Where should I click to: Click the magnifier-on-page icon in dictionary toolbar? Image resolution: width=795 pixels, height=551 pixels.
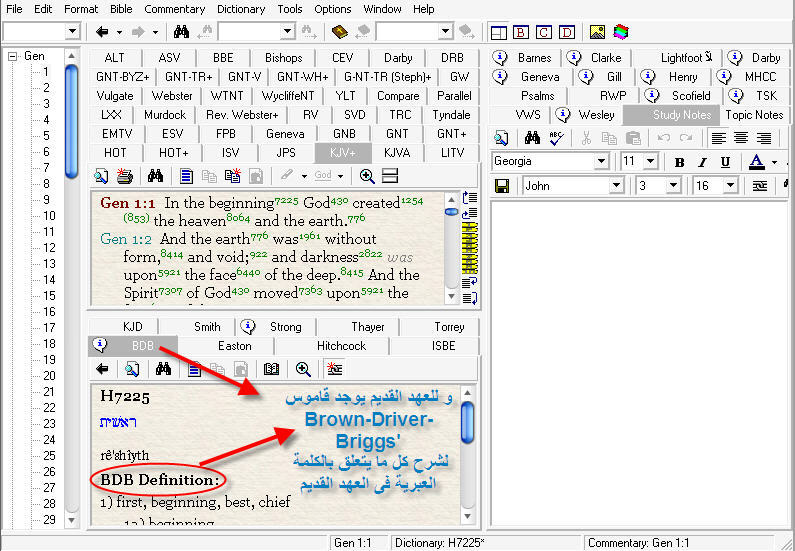pos(132,370)
